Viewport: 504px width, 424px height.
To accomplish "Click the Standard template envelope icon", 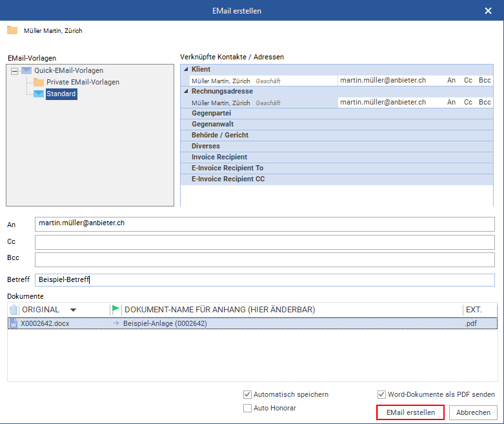I will tap(39, 94).
